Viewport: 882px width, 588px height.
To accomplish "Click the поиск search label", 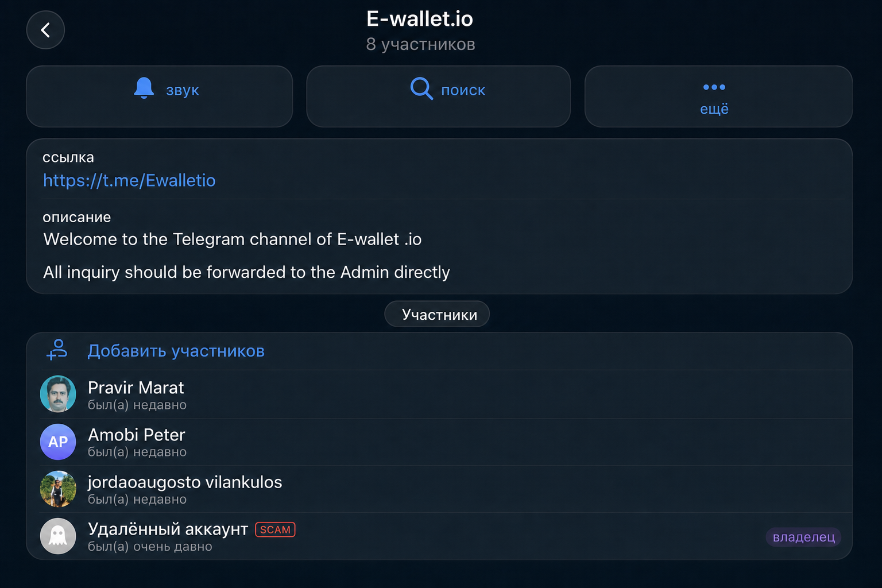I will click(463, 90).
